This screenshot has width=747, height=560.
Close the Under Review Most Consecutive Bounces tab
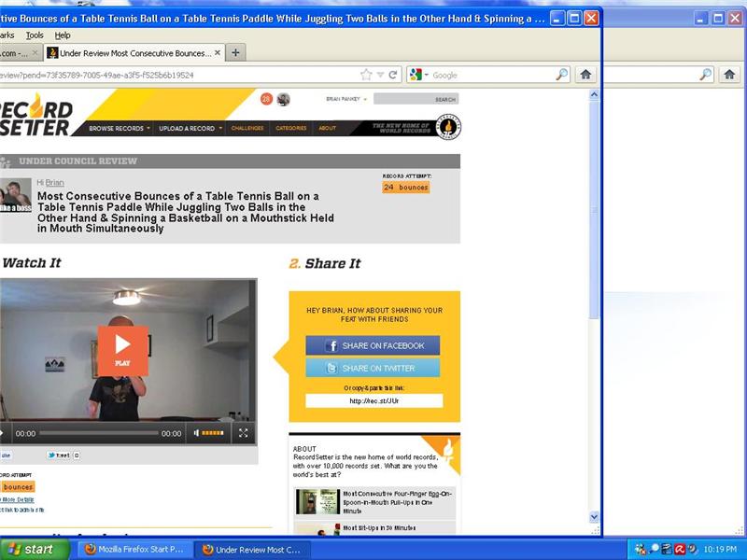tap(218, 53)
